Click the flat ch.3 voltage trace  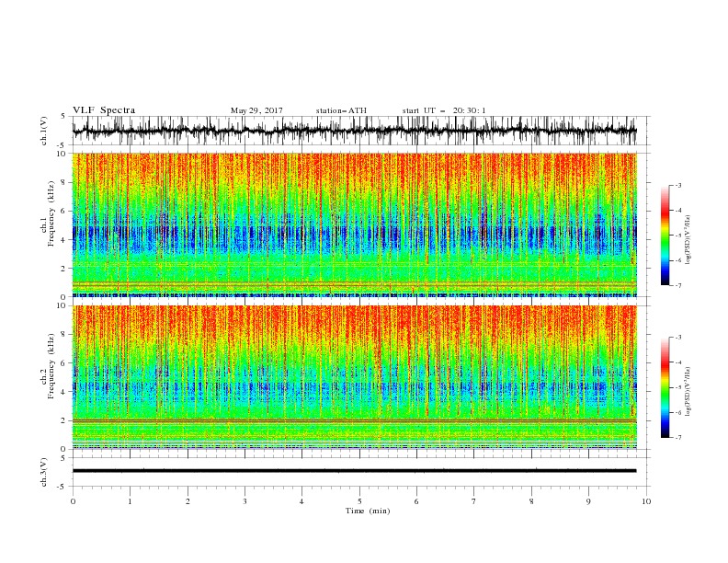[354, 471]
